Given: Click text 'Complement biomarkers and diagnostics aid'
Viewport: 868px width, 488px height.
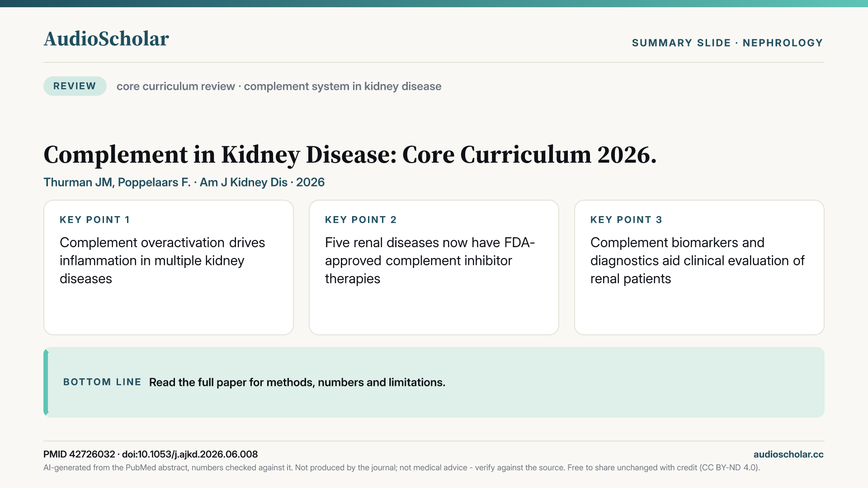Looking at the screenshot, I should [x=697, y=260].
